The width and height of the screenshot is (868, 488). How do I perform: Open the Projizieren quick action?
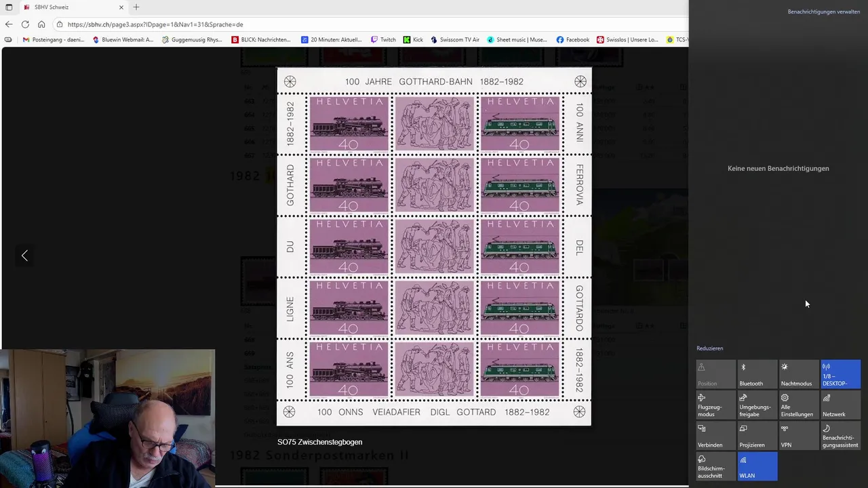click(x=757, y=436)
